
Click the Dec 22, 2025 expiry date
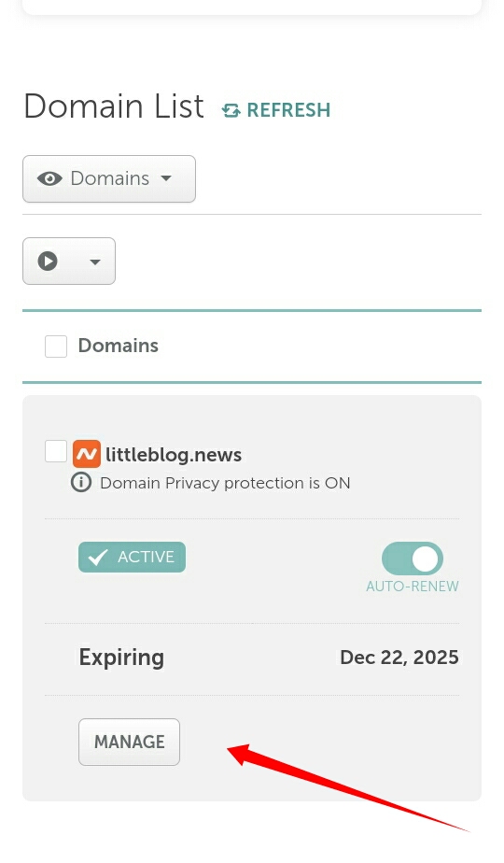[399, 658]
